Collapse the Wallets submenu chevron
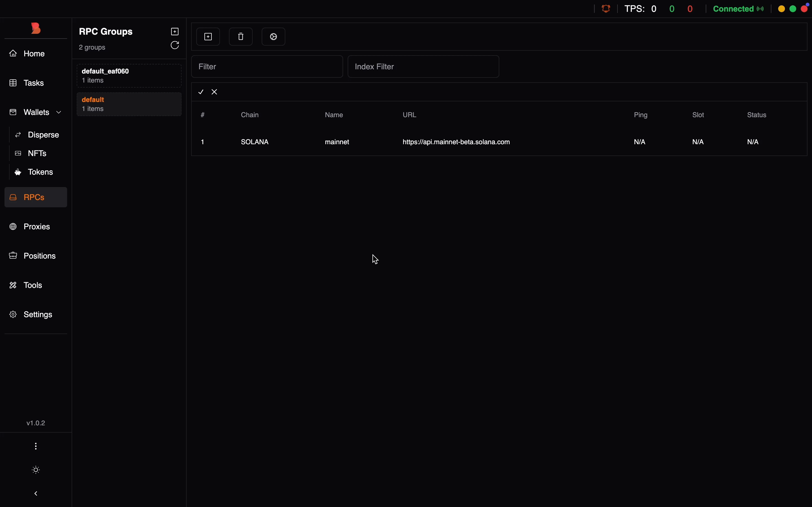The height and width of the screenshot is (507, 812). coord(59,112)
